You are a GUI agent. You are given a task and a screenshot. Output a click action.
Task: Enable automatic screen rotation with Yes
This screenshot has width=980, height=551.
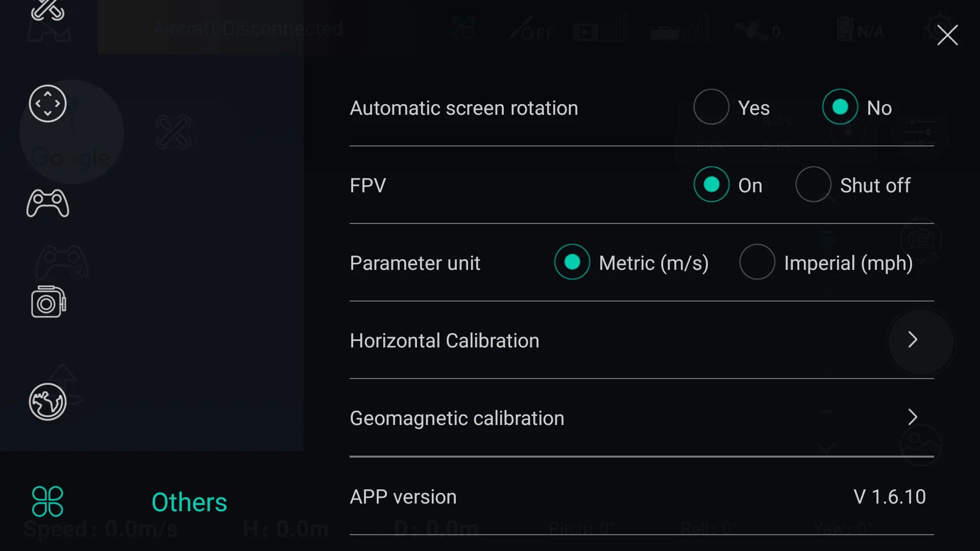711,107
